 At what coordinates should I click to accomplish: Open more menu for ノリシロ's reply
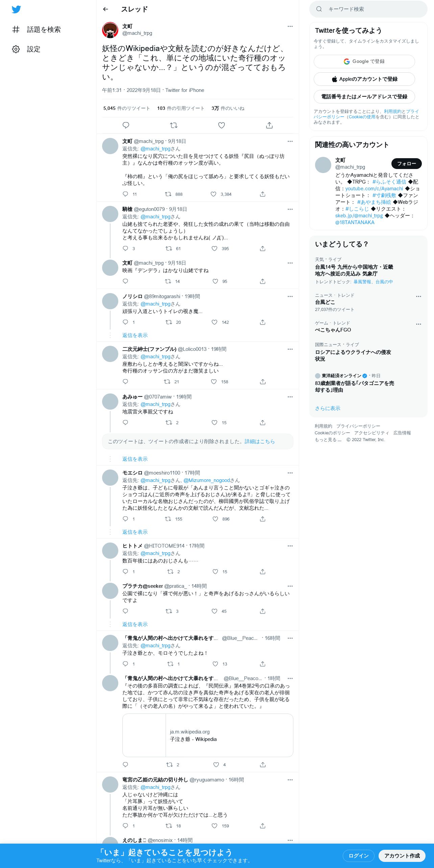pyautogui.click(x=290, y=296)
